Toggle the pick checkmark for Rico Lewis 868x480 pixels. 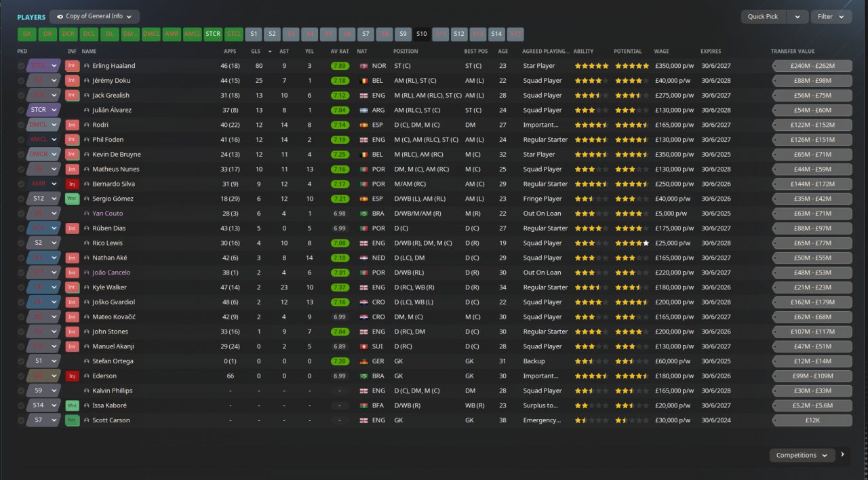tap(21, 243)
